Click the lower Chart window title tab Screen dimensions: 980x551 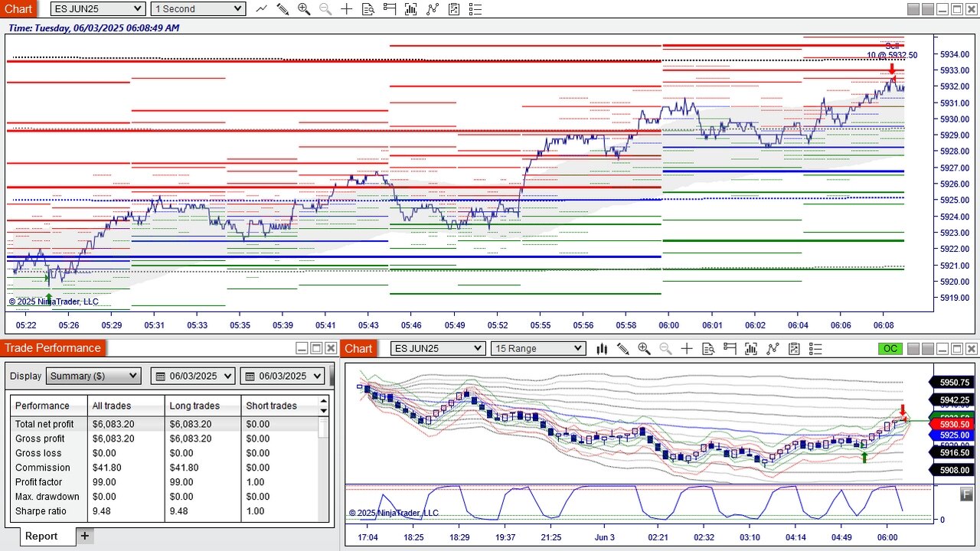tap(358, 348)
